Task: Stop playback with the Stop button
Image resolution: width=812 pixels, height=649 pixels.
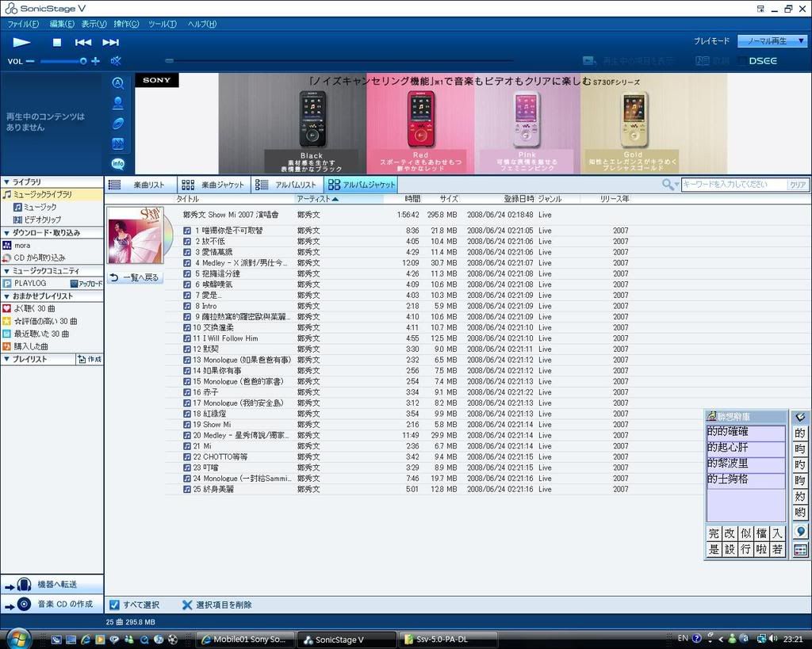Action: 57,43
